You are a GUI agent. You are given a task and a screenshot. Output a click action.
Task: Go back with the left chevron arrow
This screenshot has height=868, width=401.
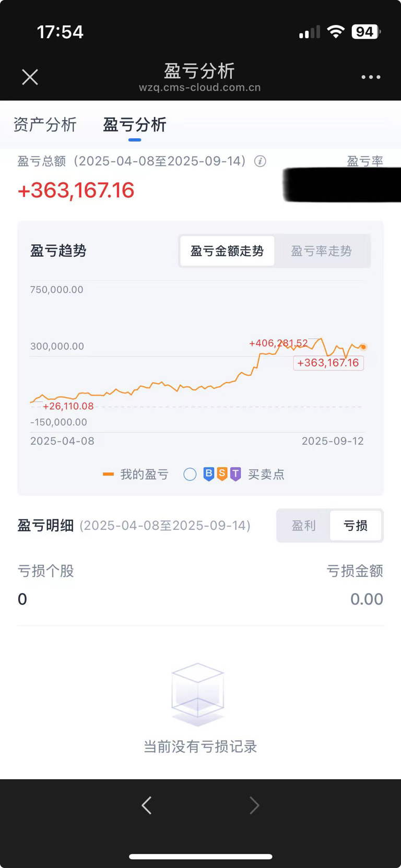(x=147, y=805)
